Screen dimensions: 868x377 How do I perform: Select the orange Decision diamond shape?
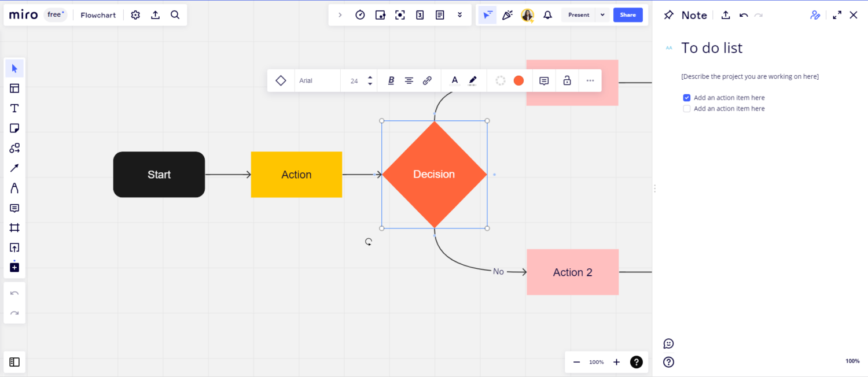pyautogui.click(x=434, y=174)
